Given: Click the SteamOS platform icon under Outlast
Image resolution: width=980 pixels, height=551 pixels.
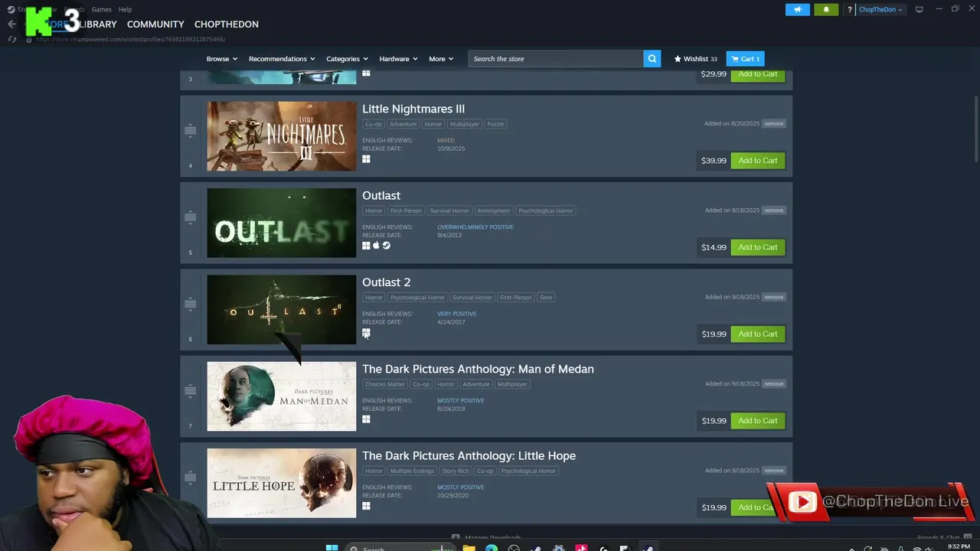Looking at the screenshot, I should click(386, 246).
